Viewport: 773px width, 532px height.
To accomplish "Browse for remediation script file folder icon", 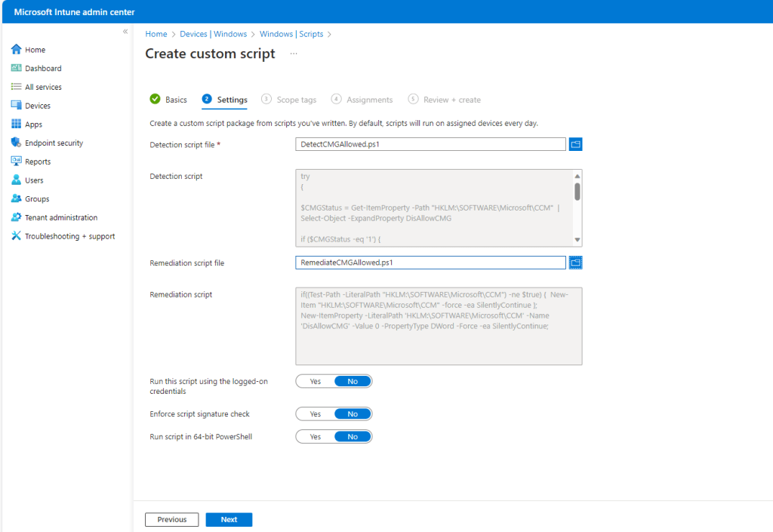I will (575, 263).
